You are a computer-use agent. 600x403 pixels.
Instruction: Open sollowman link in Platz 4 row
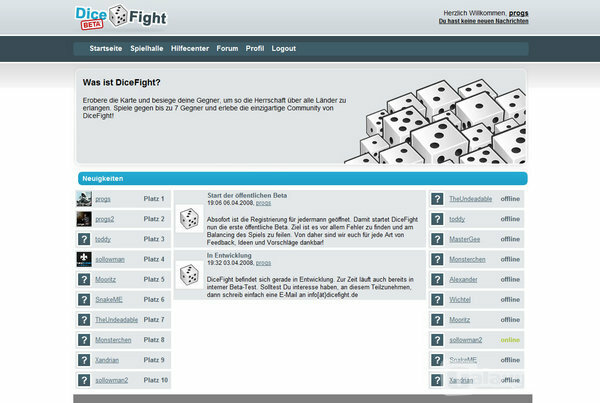[x=110, y=259]
